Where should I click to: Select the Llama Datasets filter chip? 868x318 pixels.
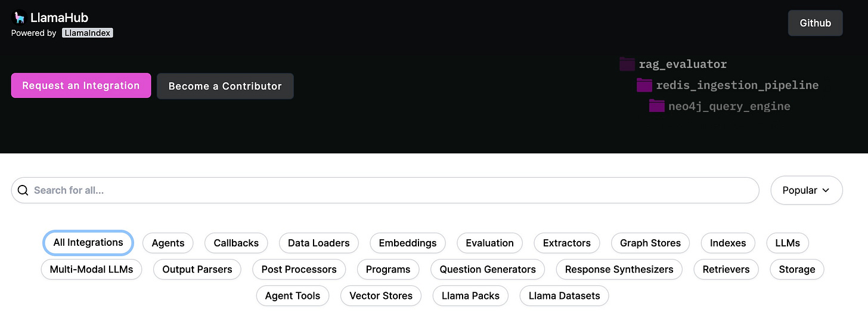pyautogui.click(x=564, y=295)
